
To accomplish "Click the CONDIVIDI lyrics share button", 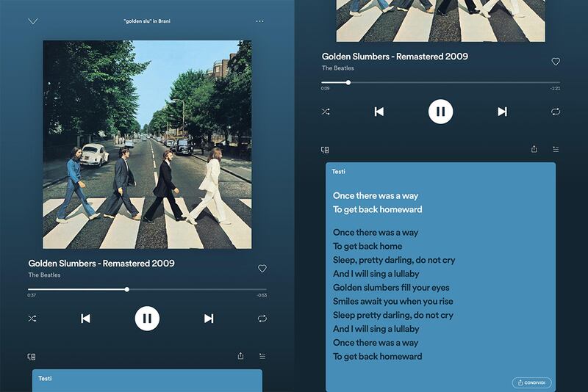I will pyautogui.click(x=531, y=382).
